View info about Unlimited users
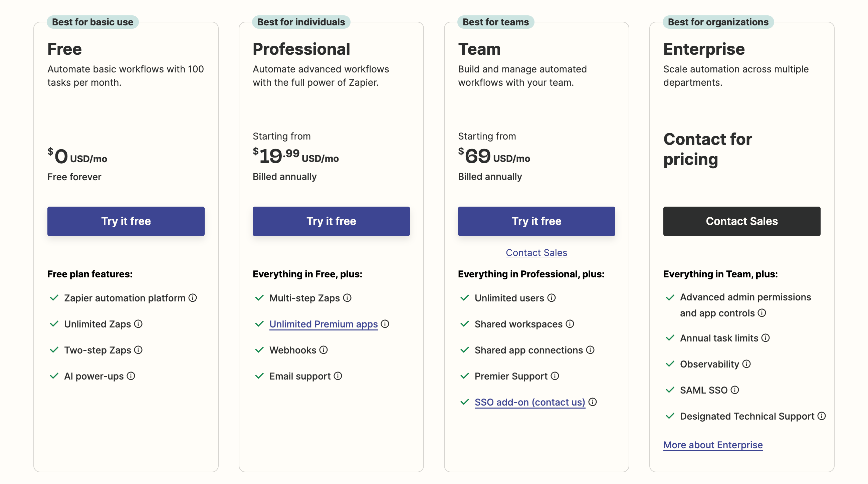This screenshot has height=484, width=868. (552, 298)
